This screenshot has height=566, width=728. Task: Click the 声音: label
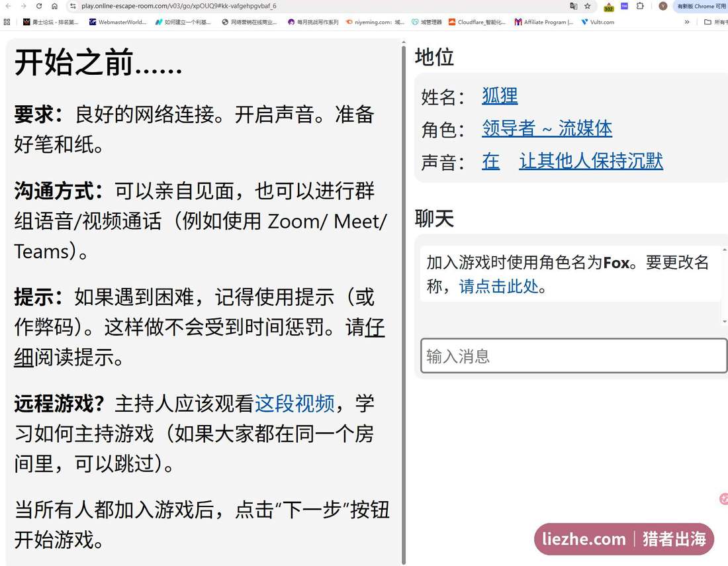[x=443, y=162]
